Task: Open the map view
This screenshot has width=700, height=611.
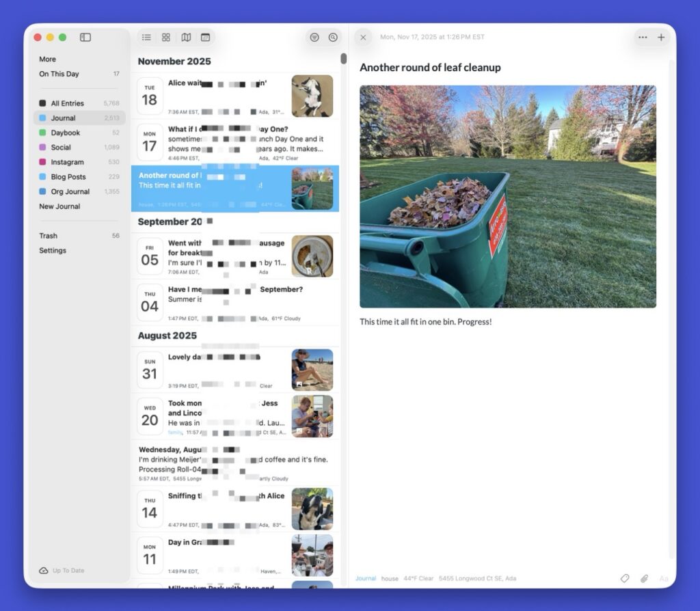Action: pos(186,38)
